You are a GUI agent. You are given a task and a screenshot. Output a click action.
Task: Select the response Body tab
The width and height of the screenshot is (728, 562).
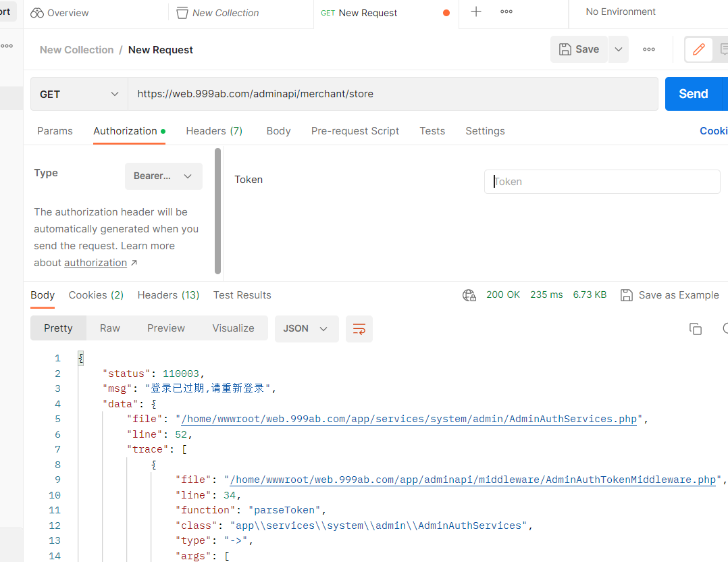(x=43, y=295)
